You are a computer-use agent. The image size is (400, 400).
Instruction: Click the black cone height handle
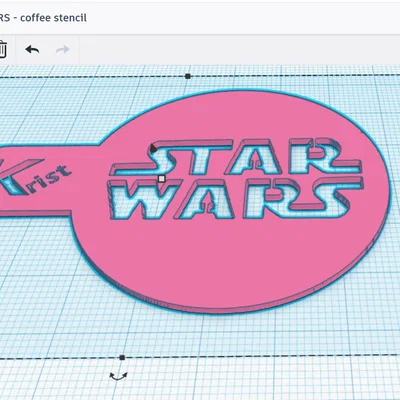coord(153,148)
